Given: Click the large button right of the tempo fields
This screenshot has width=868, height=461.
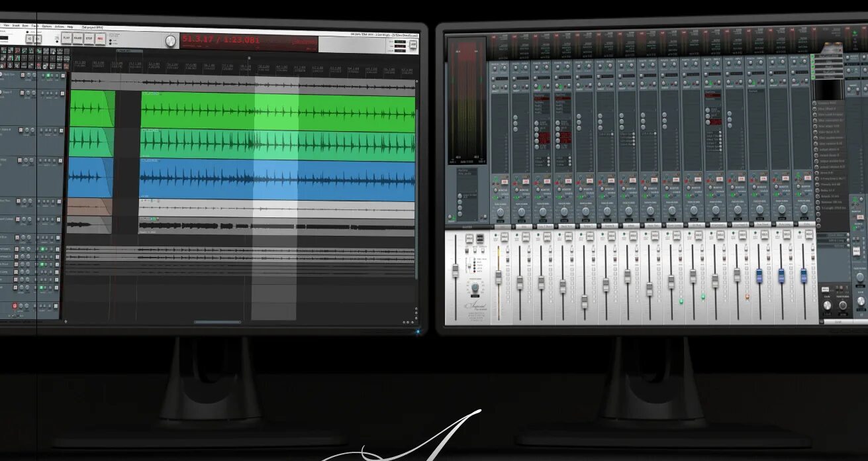Looking at the screenshot, I should [x=412, y=46].
